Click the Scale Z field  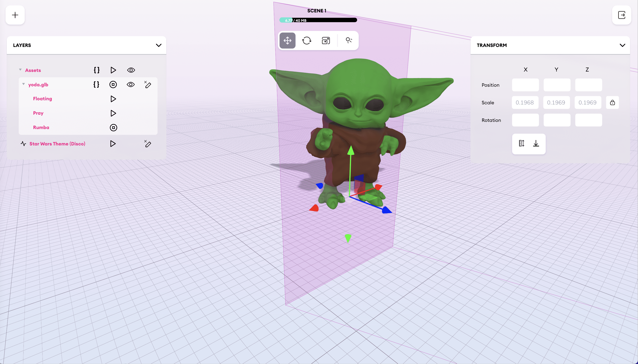point(588,102)
